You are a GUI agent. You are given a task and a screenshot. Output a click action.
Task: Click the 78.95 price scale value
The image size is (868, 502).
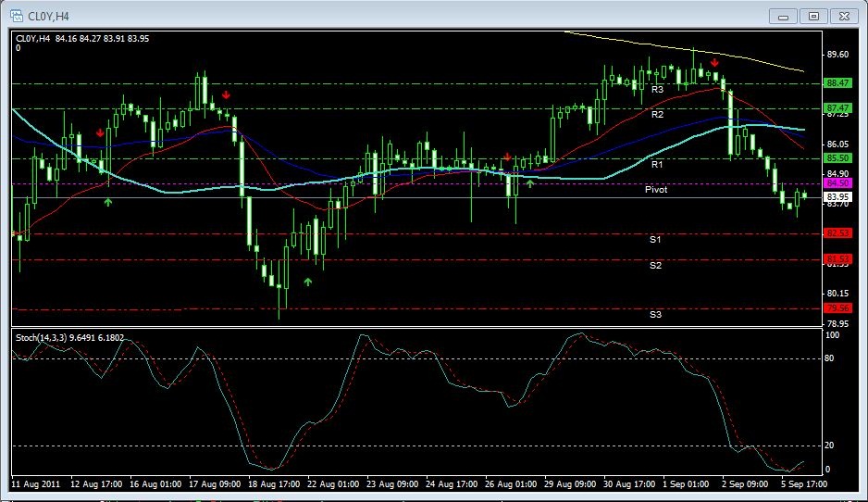[x=837, y=323]
